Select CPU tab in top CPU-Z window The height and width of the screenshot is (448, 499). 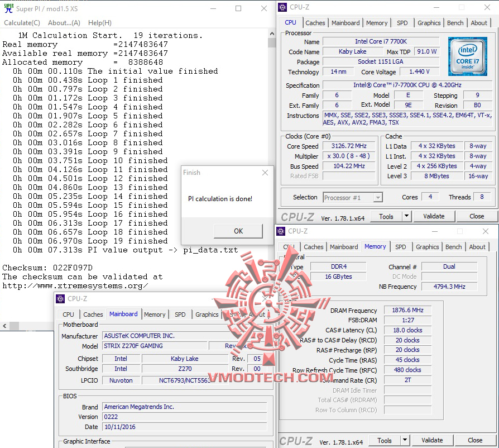tap(290, 22)
